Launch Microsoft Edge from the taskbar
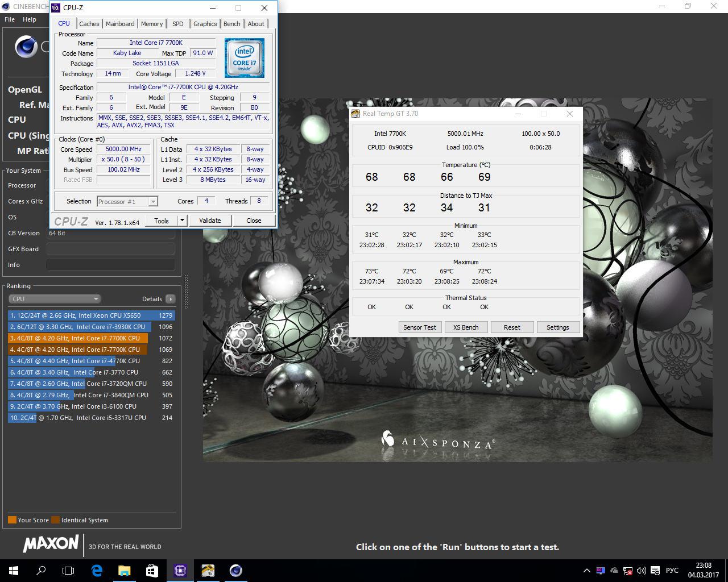This screenshot has width=728, height=582. [97, 571]
